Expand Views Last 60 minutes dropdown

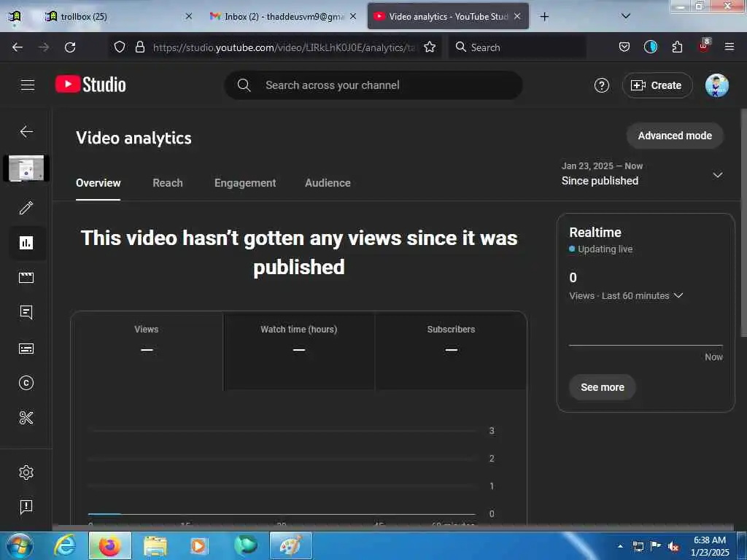coord(626,296)
